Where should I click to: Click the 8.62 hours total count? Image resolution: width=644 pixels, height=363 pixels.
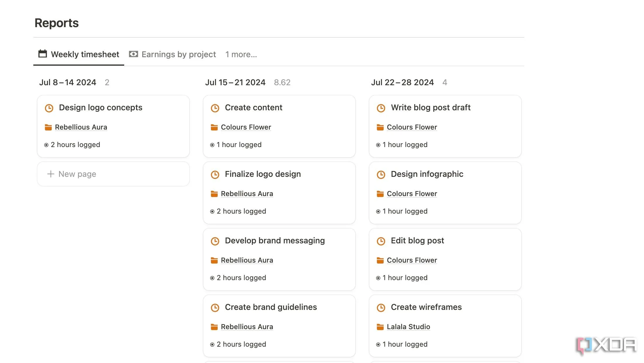(282, 82)
